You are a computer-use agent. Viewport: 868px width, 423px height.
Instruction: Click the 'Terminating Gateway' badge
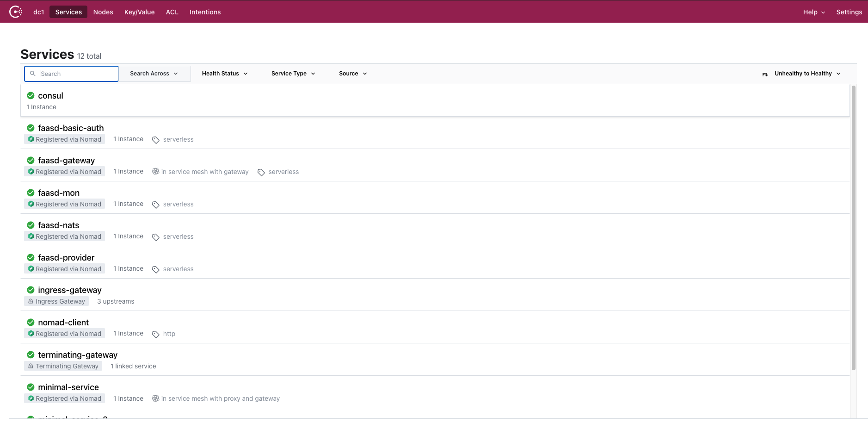(63, 366)
